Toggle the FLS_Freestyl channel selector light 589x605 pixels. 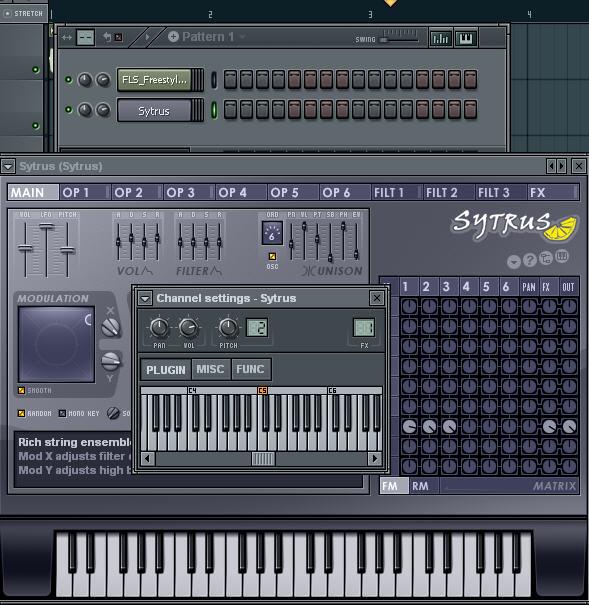(214, 80)
